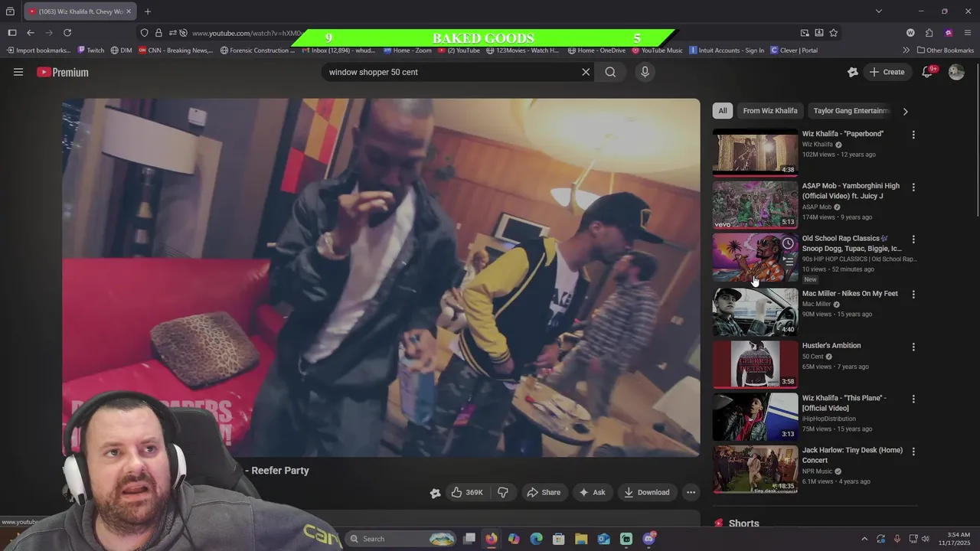Open more actions under the video
The height and width of the screenshot is (551, 980).
(691, 492)
